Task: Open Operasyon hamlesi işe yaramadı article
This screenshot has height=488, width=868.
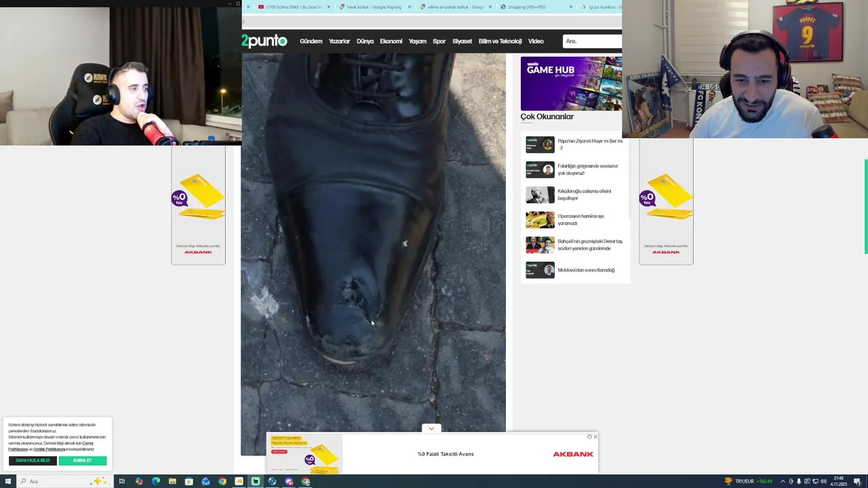Action: tap(580, 220)
